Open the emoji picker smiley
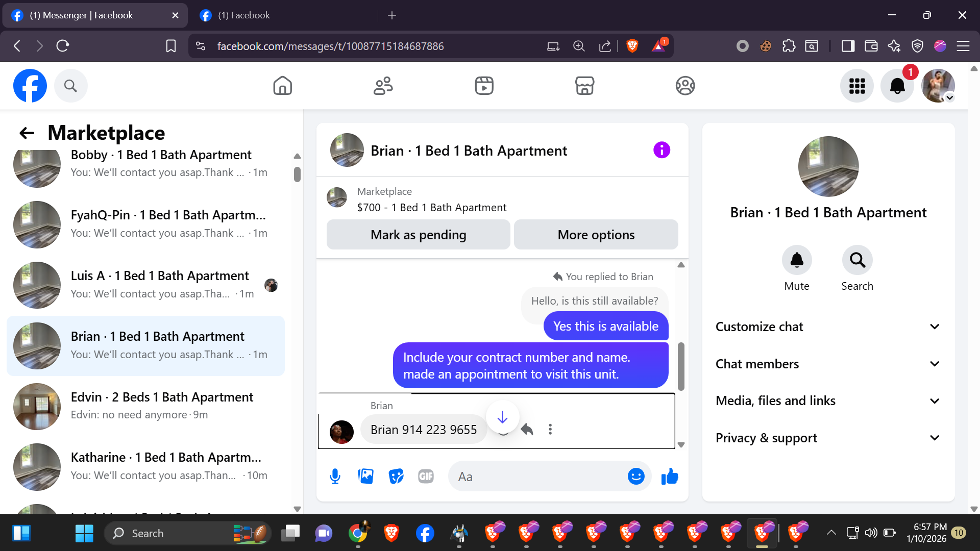Screen dimensions: 980x551 coord(635,477)
